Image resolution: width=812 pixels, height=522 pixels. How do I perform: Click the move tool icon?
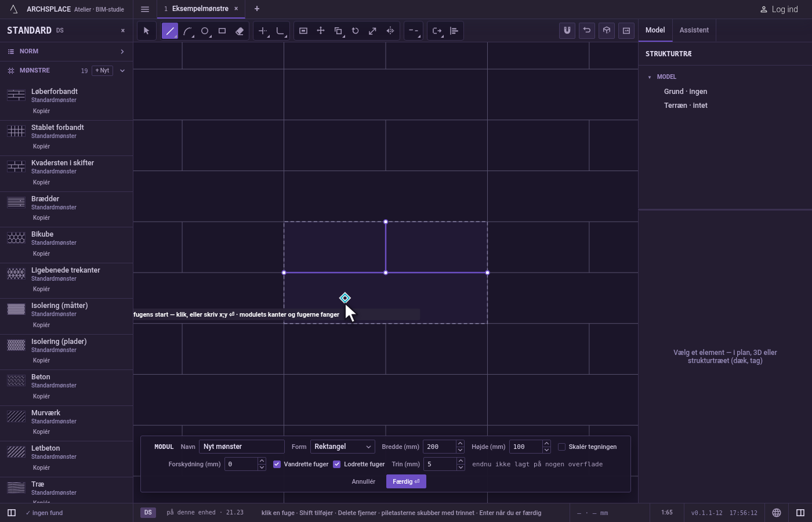[x=321, y=31]
